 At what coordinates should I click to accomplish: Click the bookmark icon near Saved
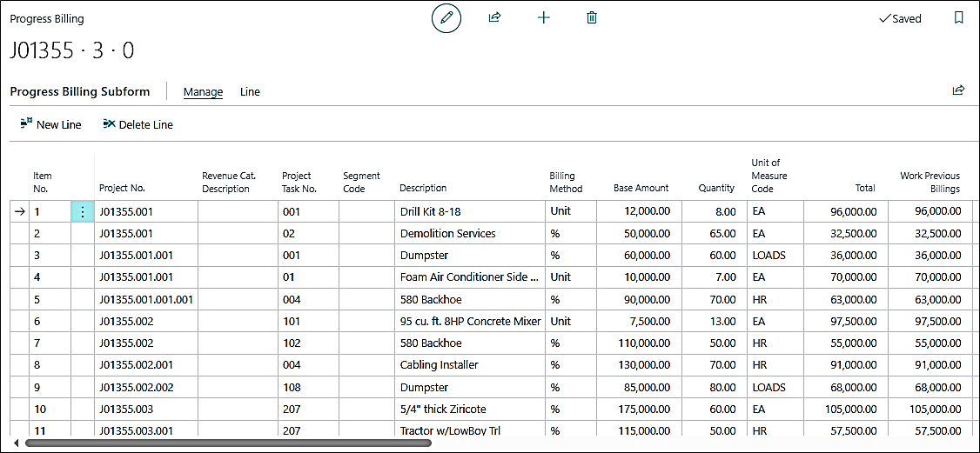click(958, 17)
